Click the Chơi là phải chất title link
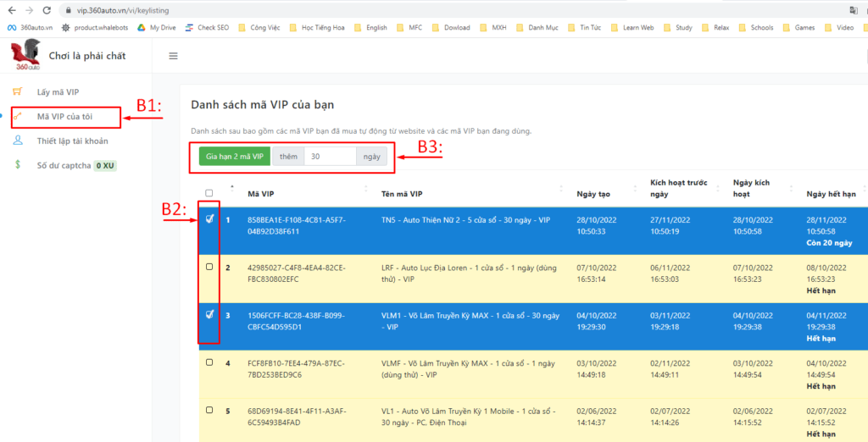Image resolution: width=868 pixels, height=442 pixels. pos(87,55)
